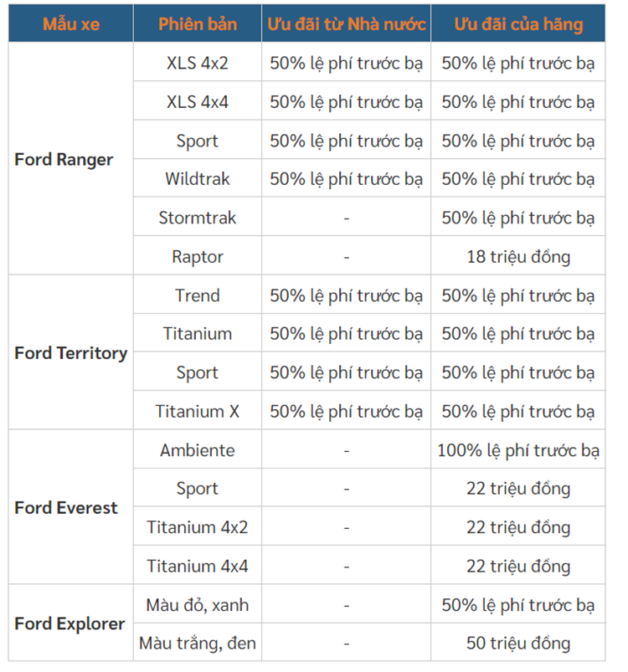Click the Trend version cell
The image size is (628, 672).
pyautogui.click(x=198, y=295)
